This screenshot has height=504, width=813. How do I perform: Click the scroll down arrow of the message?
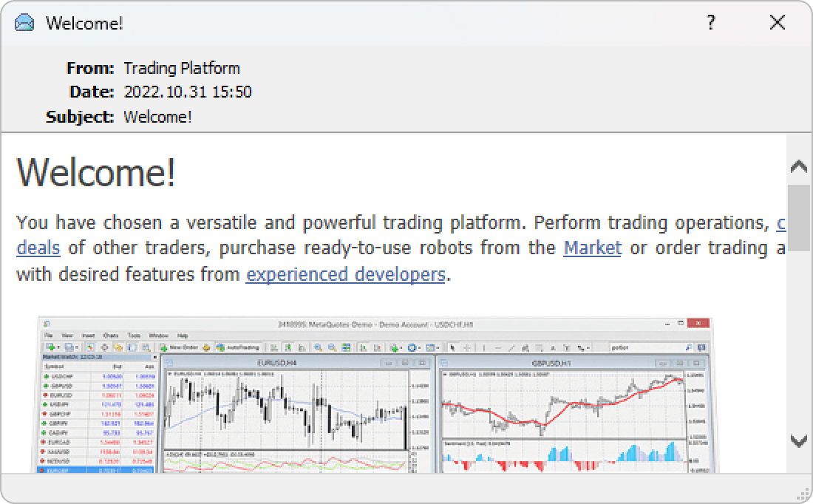coord(798,441)
